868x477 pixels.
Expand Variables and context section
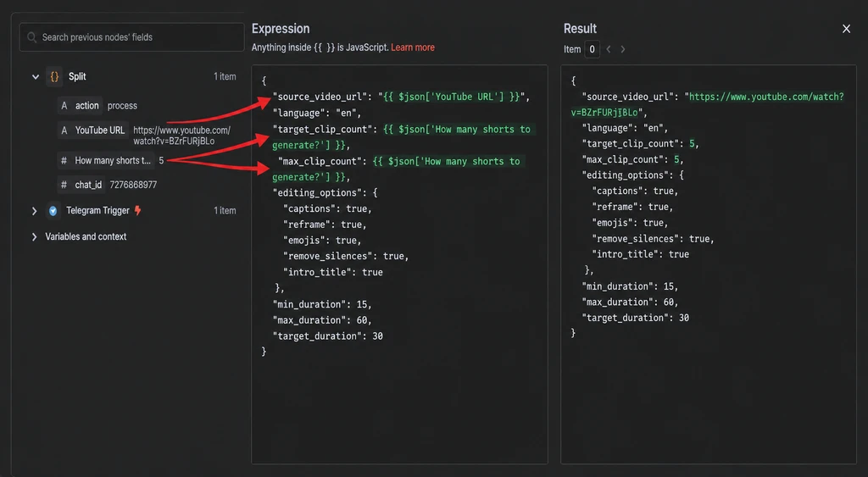point(34,237)
